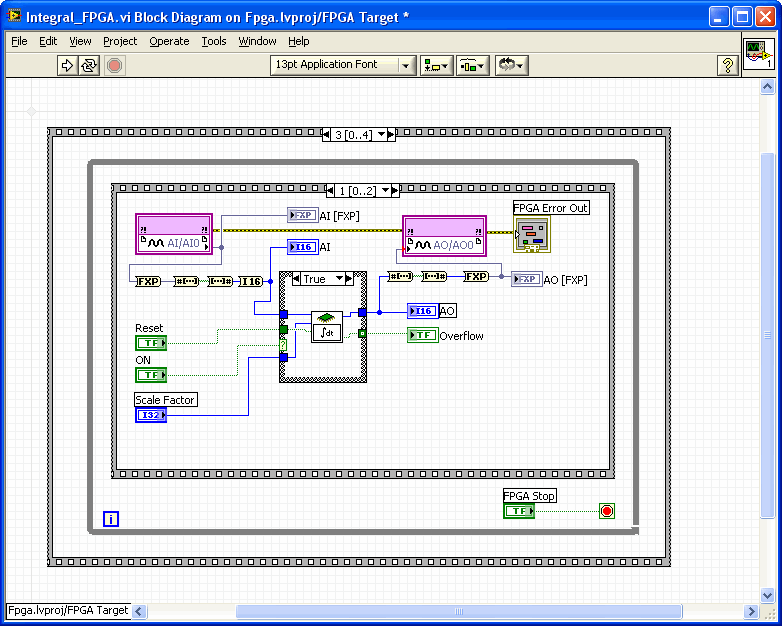Select the AI/AI0 FPGA I/O node
Image resolution: width=782 pixels, height=626 pixels.
coord(174,234)
